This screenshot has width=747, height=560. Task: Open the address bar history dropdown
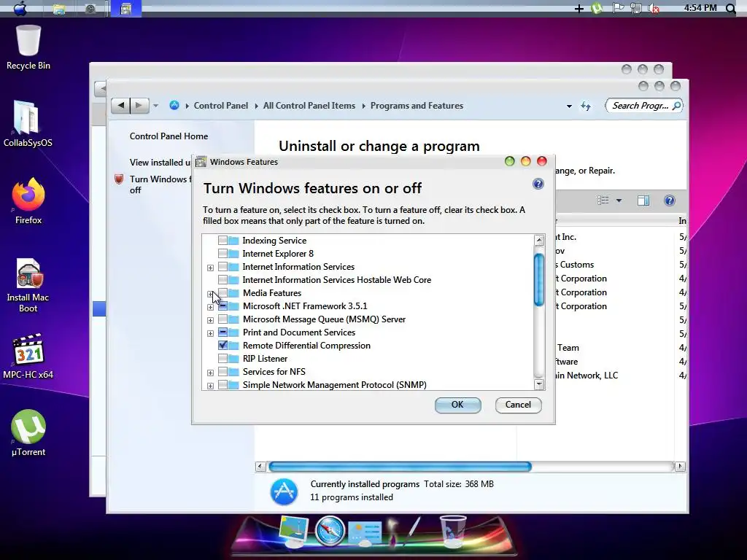point(569,106)
